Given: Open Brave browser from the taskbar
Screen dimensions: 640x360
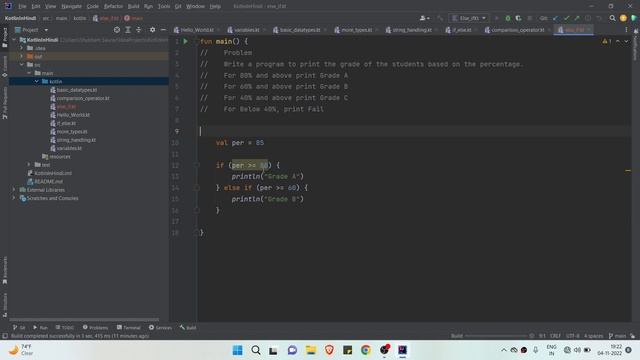Looking at the screenshot, I should 329,350.
